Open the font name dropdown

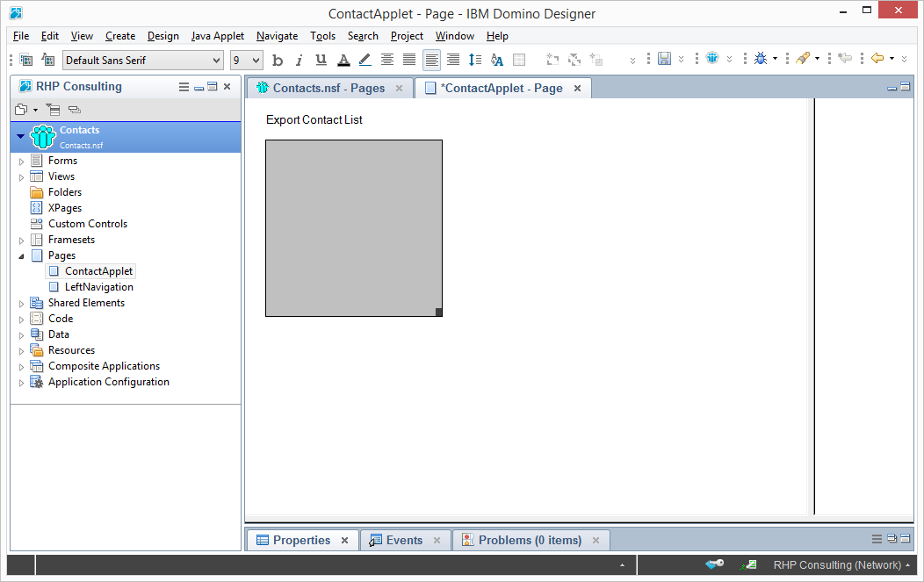pyautogui.click(x=143, y=60)
